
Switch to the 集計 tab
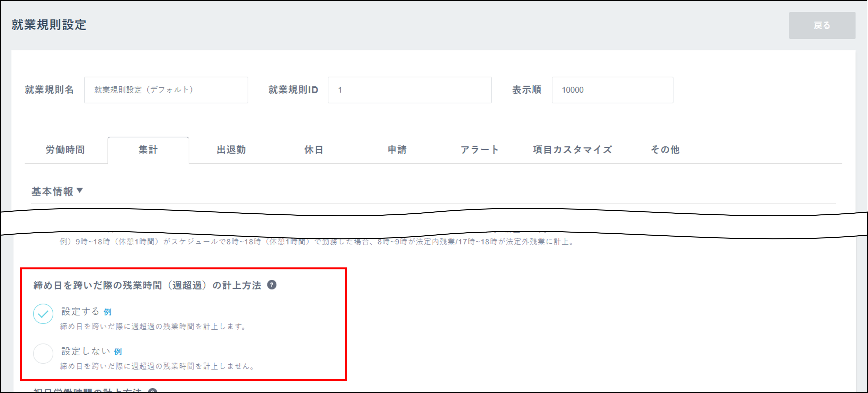pos(147,150)
